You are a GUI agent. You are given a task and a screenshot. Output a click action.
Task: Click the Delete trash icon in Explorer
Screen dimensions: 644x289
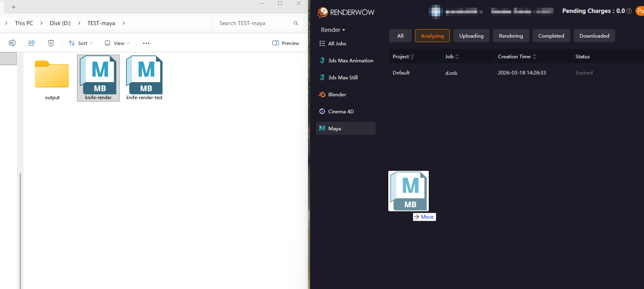tap(51, 43)
